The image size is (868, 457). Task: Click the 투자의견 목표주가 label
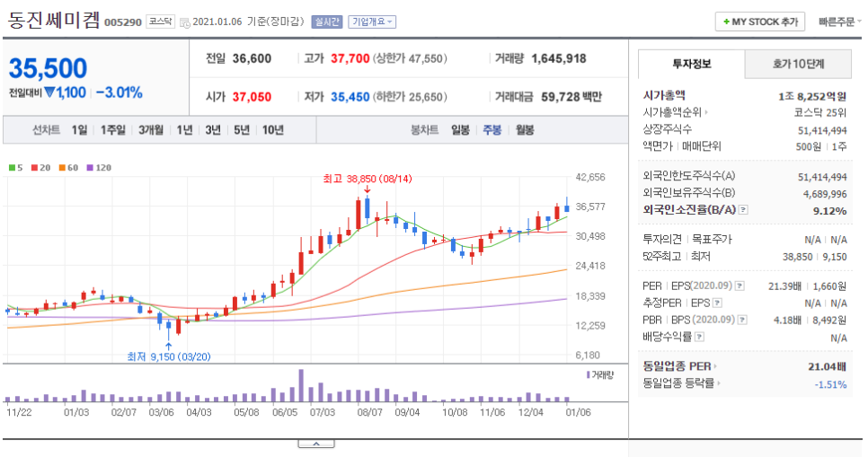click(687, 240)
